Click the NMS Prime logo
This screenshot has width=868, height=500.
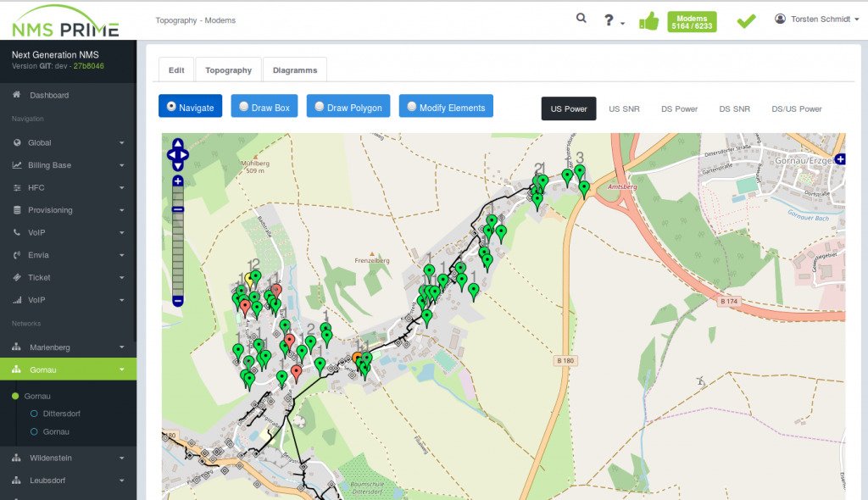(65, 21)
